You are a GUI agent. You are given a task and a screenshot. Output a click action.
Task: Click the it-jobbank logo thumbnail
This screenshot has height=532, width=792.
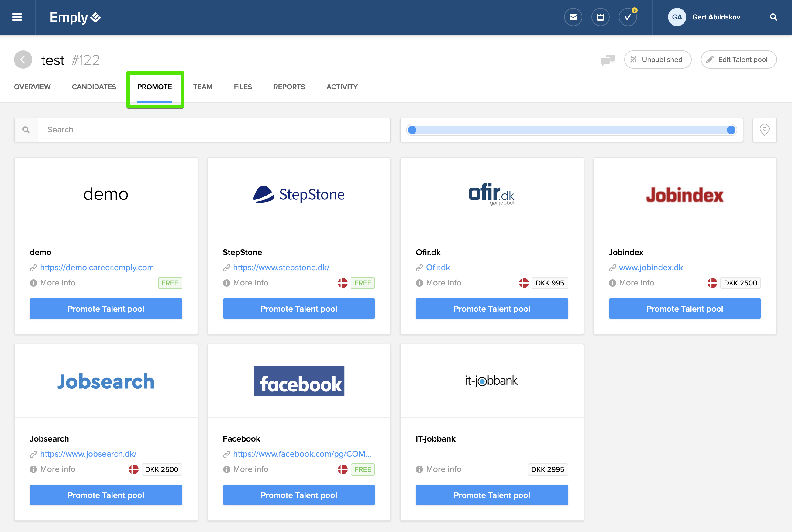(491, 381)
